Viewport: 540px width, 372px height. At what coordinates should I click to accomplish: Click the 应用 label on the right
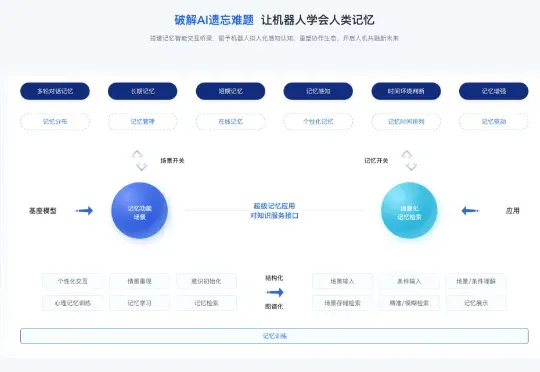(x=512, y=210)
